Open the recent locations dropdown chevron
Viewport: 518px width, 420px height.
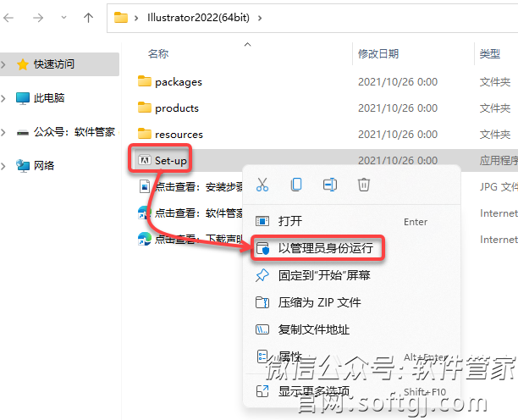[63, 17]
